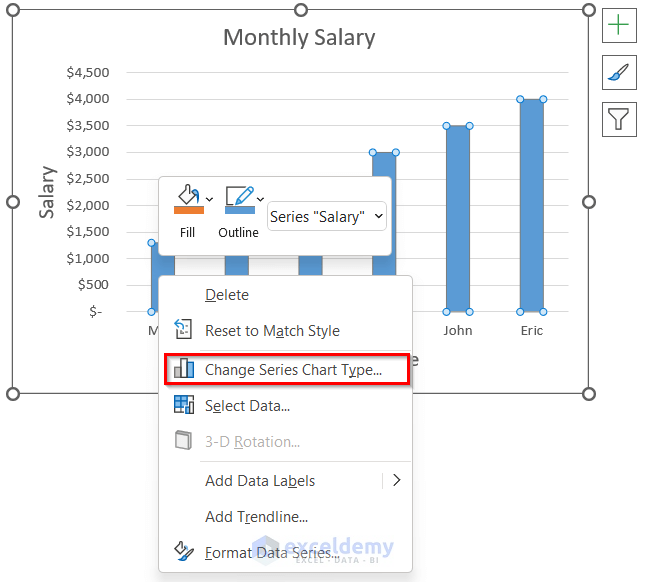Click the Select Data grid icon
The height and width of the screenshot is (582, 646).
click(184, 404)
